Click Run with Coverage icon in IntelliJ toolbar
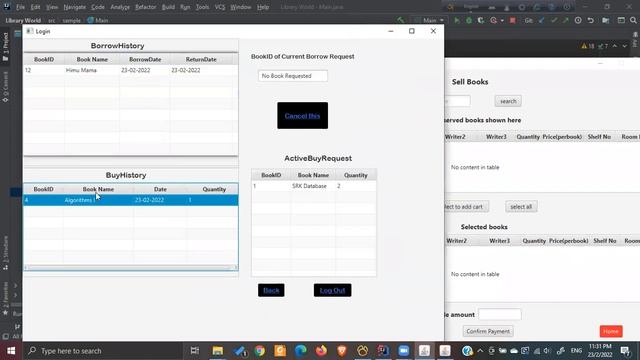 pyautogui.click(x=480, y=20)
